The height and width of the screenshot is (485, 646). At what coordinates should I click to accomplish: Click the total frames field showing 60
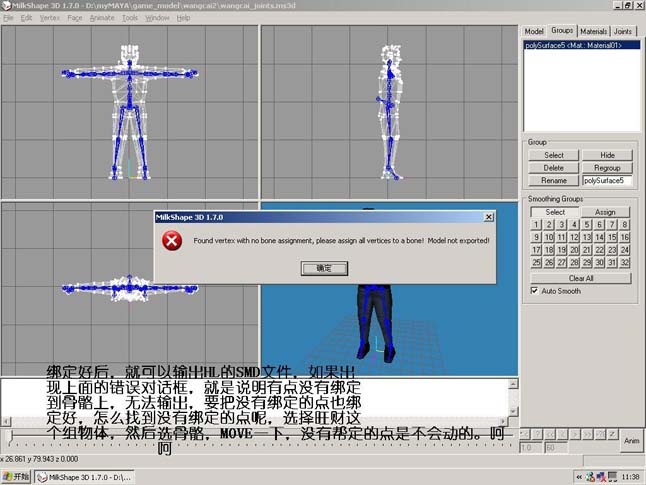556,448
